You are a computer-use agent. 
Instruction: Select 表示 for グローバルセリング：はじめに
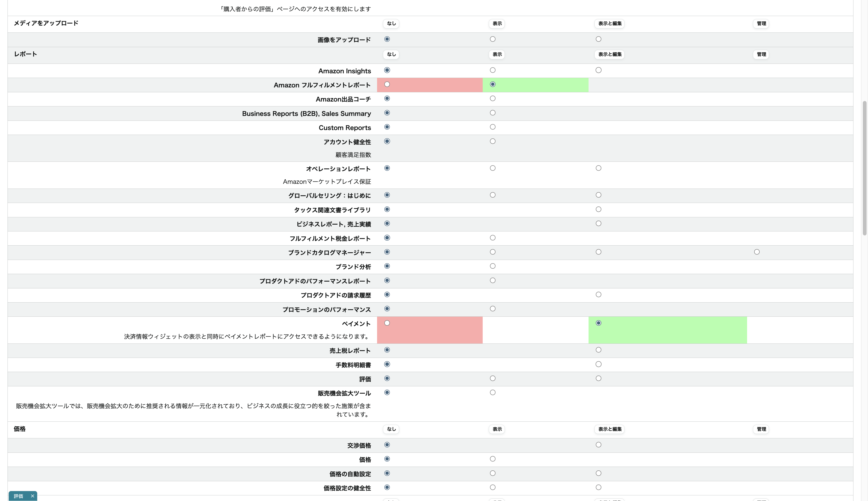[493, 195]
